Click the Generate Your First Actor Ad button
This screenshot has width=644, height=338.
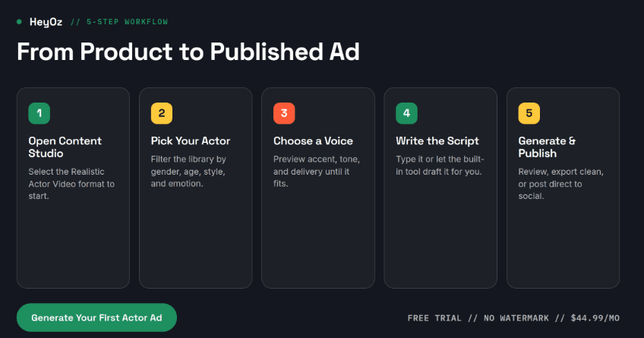click(96, 317)
